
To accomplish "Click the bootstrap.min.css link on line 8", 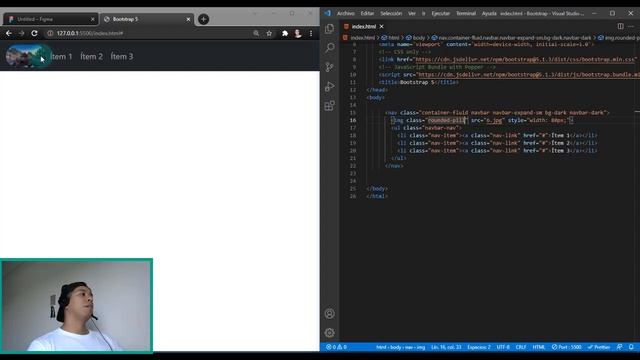I will point(526,60).
